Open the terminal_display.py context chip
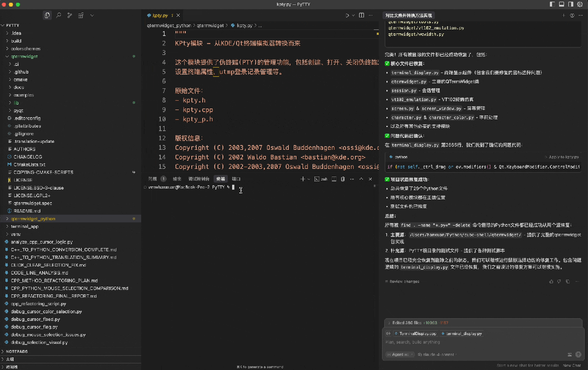 pos(462,333)
